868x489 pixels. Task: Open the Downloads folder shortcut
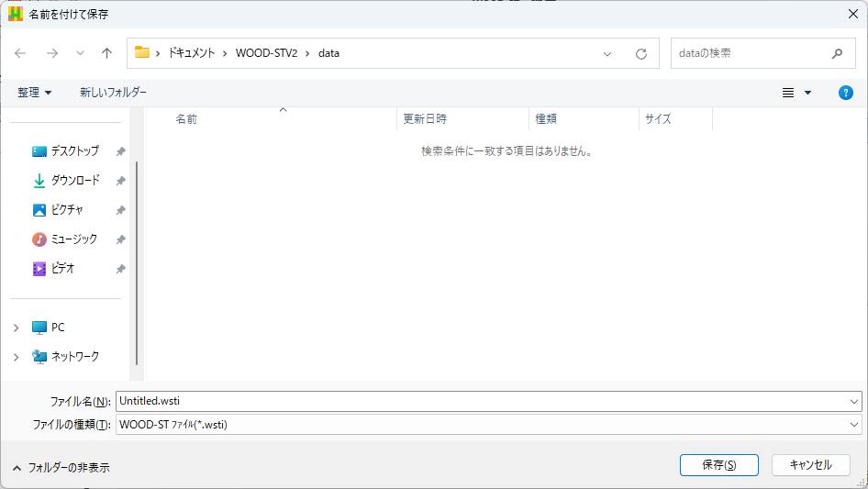[74, 181]
